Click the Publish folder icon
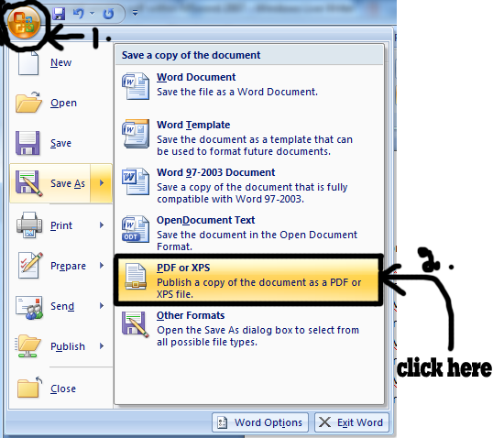The height and width of the screenshot is (438, 504). pyautogui.click(x=27, y=346)
